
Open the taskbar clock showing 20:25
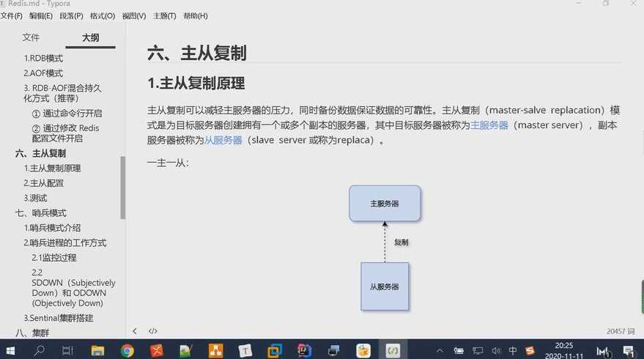click(x=564, y=350)
